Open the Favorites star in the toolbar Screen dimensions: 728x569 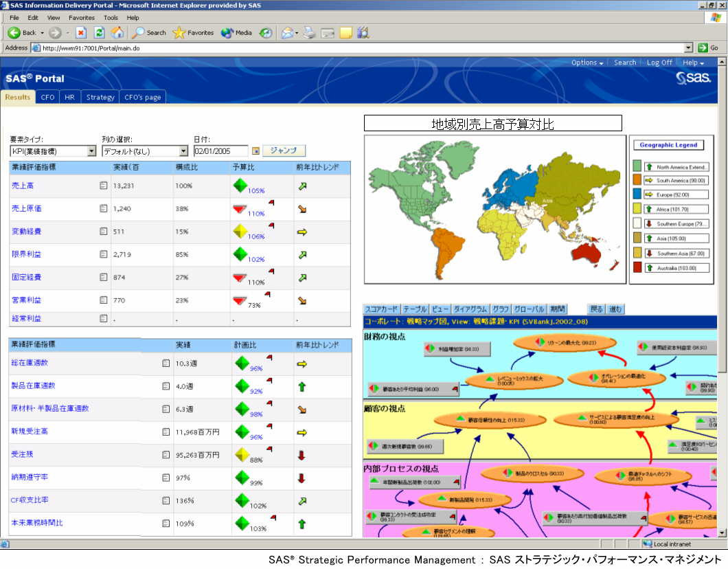pyautogui.click(x=193, y=32)
